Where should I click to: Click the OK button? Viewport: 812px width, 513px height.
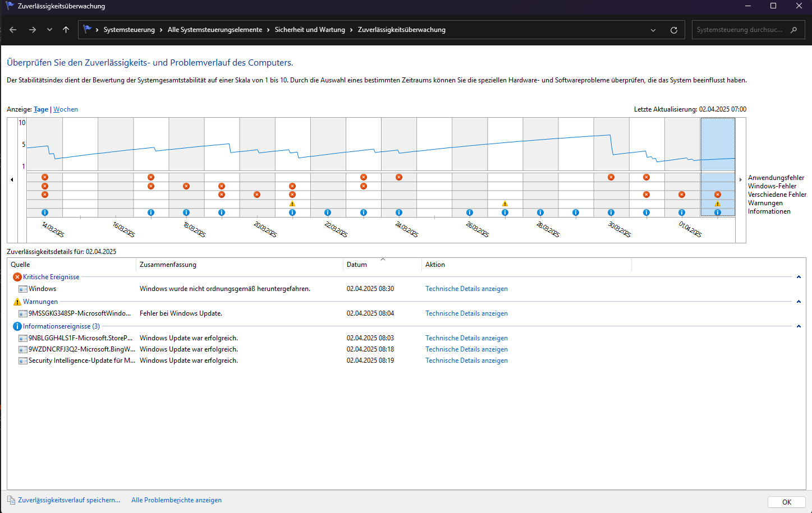pyautogui.click(x=787, y=502)
